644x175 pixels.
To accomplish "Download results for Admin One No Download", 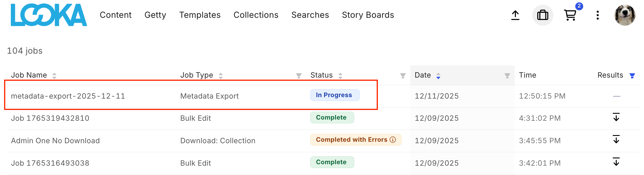I will (616, 139).
